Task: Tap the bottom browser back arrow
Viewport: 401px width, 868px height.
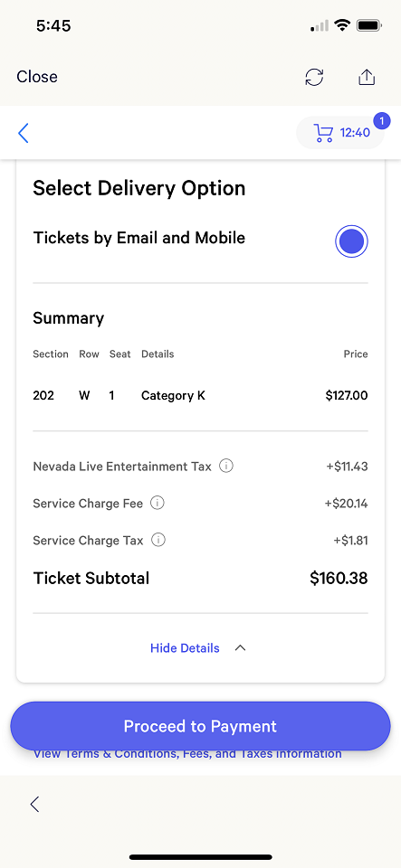Action: pyautogui.click(x=34, y=804)
